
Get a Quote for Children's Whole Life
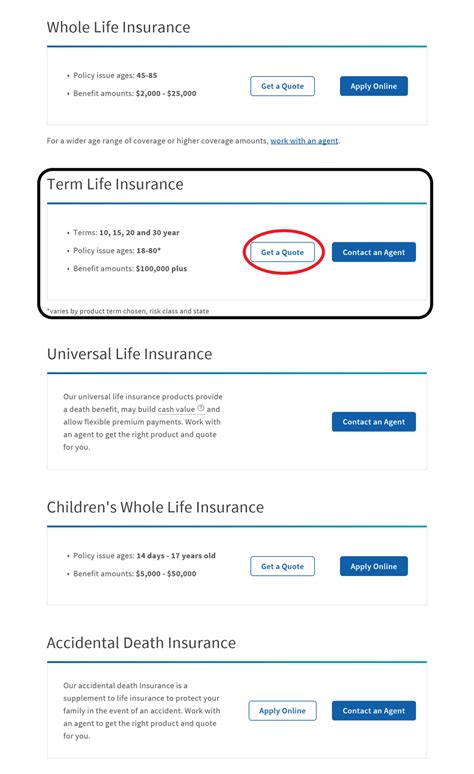coord(282,567)
